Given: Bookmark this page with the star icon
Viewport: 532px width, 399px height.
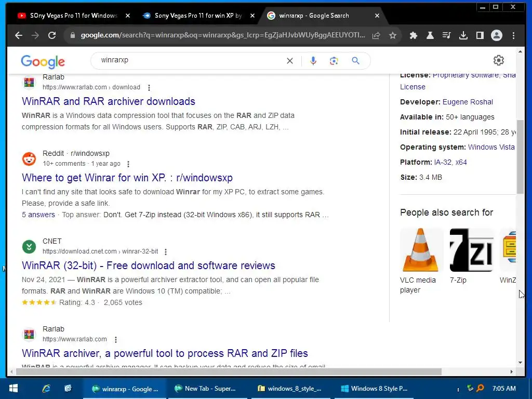Looking at the screenshot, I should click(x=393, y=35).
